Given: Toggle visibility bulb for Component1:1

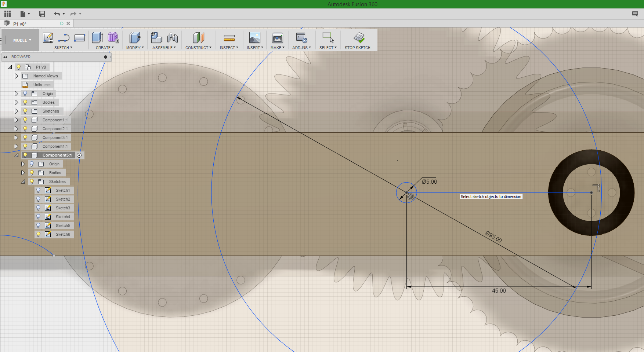Looking at the screenshot, I should coord(25,120).
